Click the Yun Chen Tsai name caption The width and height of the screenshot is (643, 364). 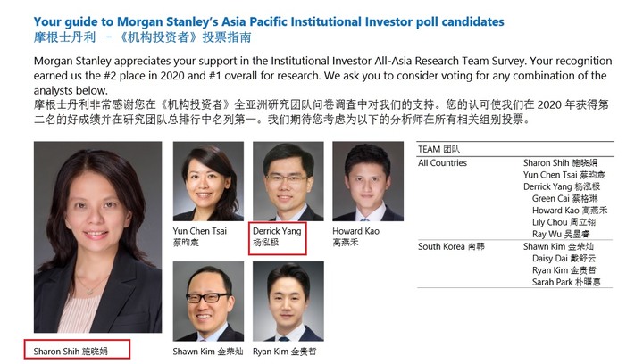click(x=200, y=236)
